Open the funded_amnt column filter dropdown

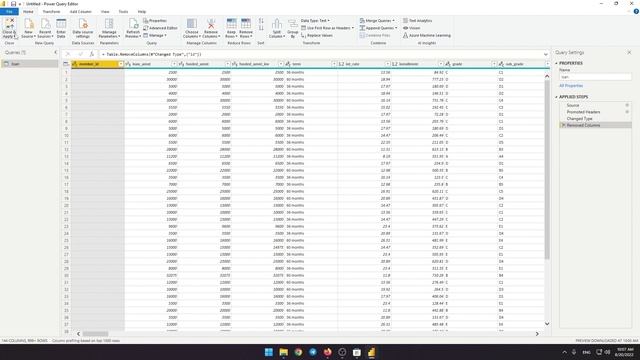[x=227, y=64]
